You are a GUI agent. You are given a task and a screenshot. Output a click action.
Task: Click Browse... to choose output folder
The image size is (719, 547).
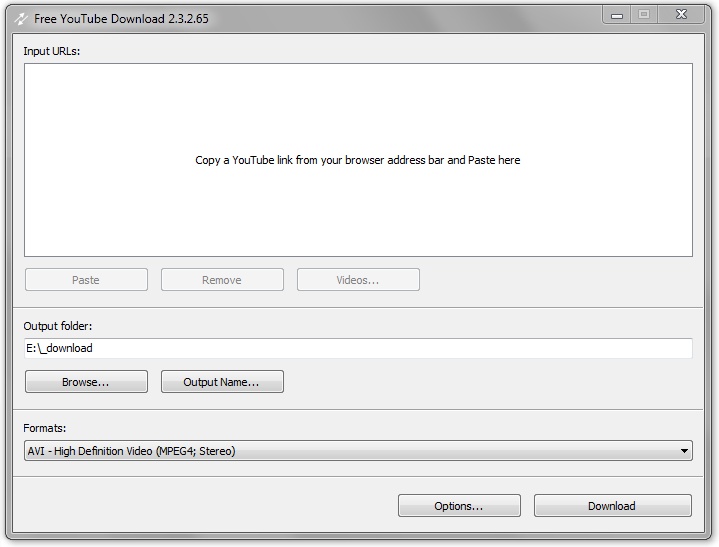[x=86, y=382]
